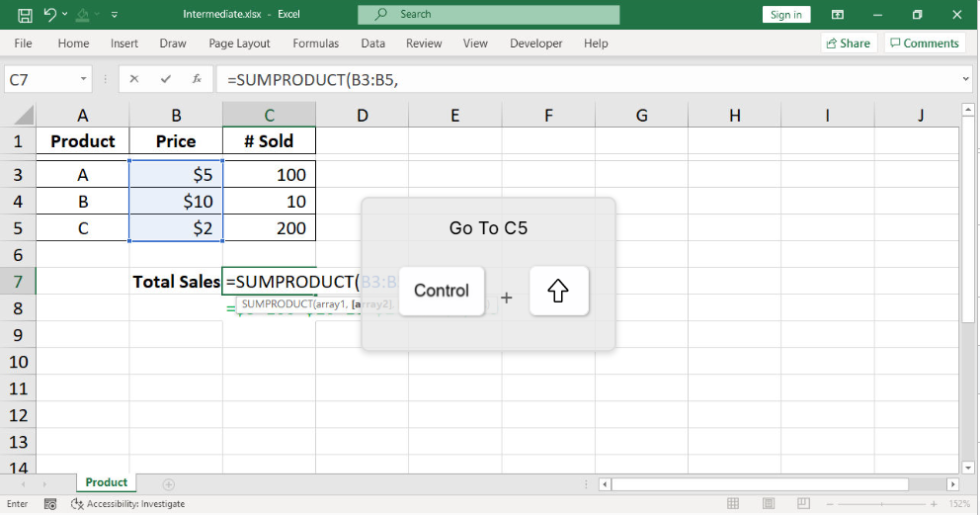Open the Help ribbon tab
The height and width of the screenshot is (515, 980).
point(596,43)
